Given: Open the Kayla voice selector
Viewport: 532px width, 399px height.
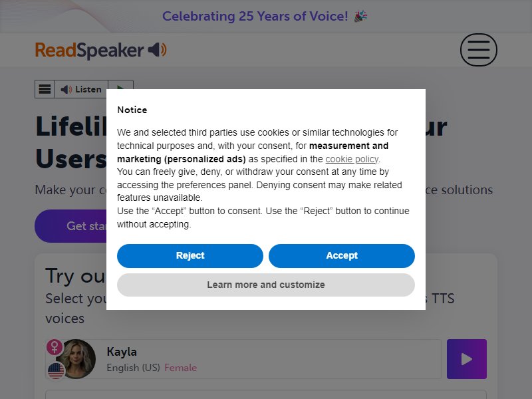Looking at the screenshot, I should pyautogui.click(x=243, y=359).
